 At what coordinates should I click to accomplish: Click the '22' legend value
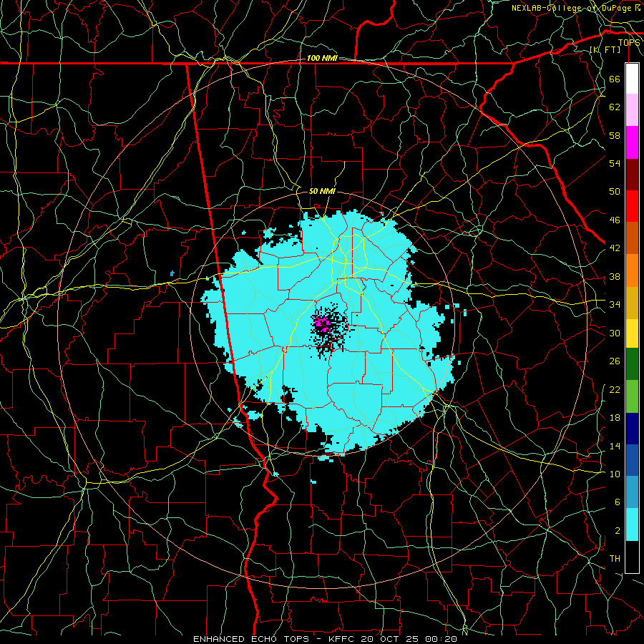[615, 389]
